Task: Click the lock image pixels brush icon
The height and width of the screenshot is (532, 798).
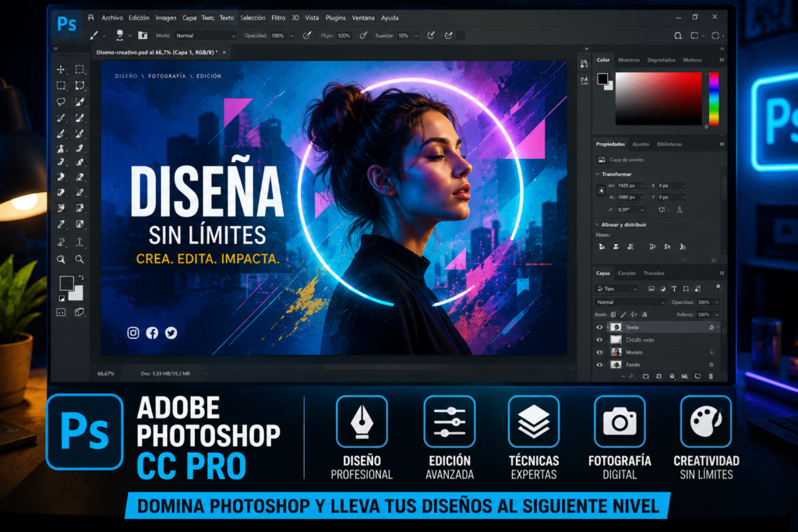Action: click(623, 315)
